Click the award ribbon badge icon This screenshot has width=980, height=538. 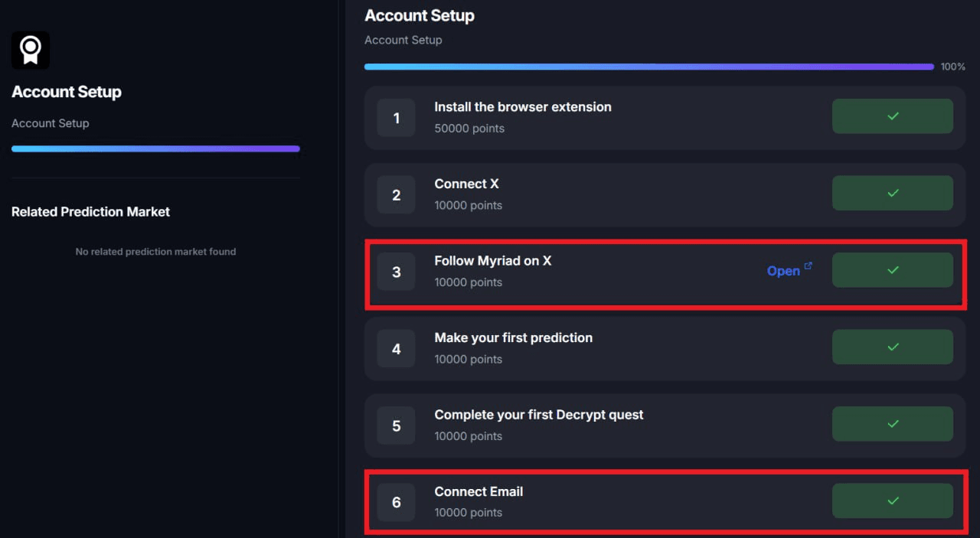[31, 51]
